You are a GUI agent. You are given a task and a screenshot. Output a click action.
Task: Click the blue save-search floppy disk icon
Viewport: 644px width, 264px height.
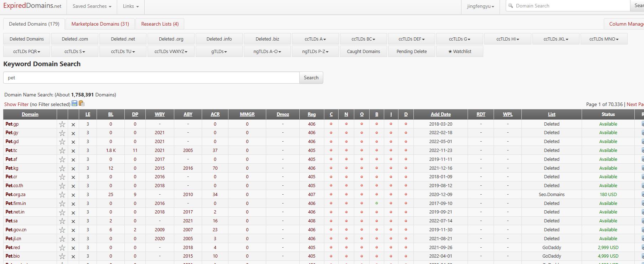pos(74,104)
